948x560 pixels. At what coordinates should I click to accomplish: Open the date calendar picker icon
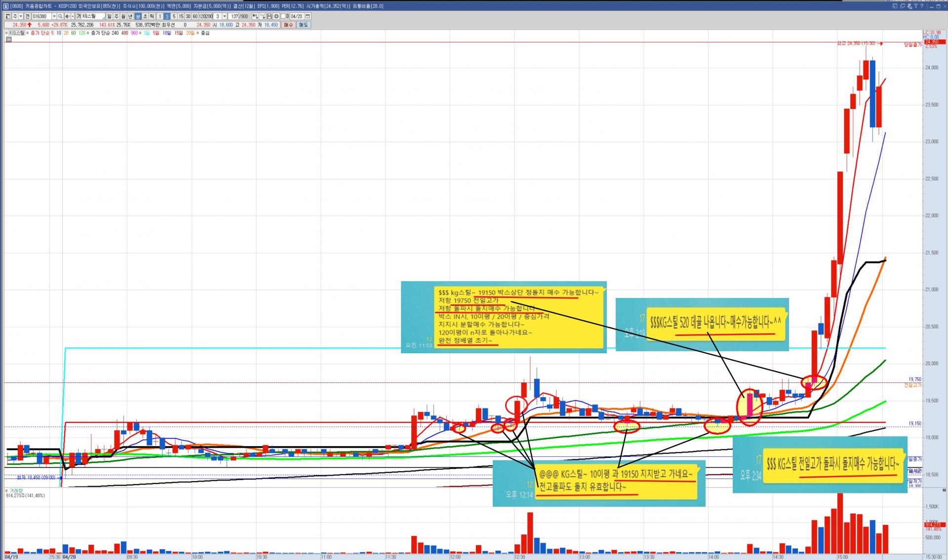(308, 16)
